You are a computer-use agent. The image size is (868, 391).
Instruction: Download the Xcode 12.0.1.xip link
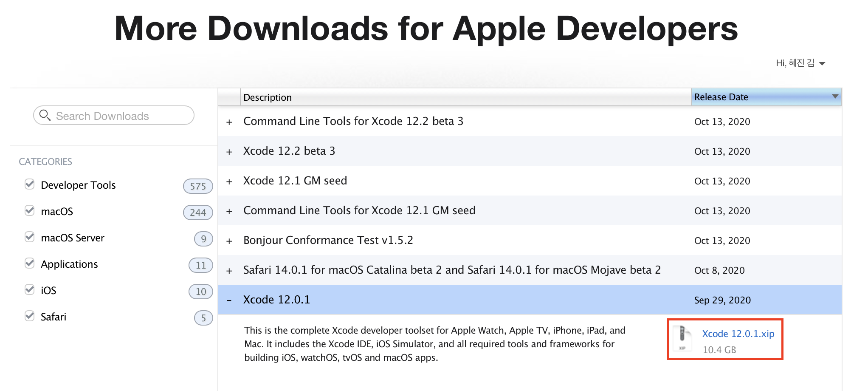tap(738, 334)
